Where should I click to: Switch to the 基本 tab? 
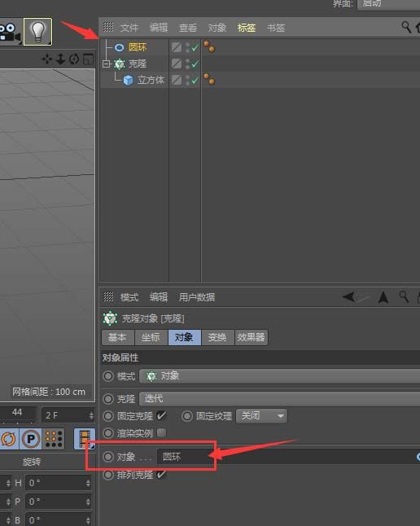pyautogui.click(x=118, y=337)
